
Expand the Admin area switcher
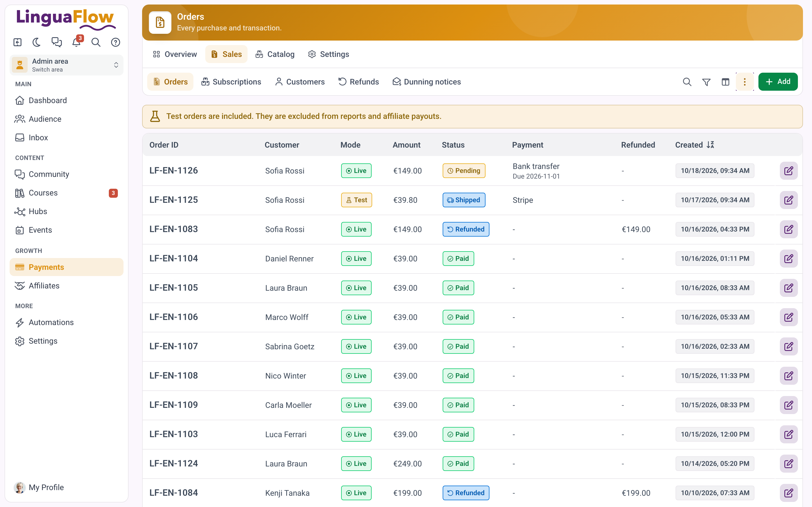(x=67, y=65)
